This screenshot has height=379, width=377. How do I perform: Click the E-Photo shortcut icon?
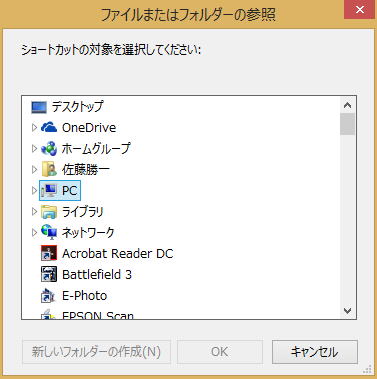48,296
